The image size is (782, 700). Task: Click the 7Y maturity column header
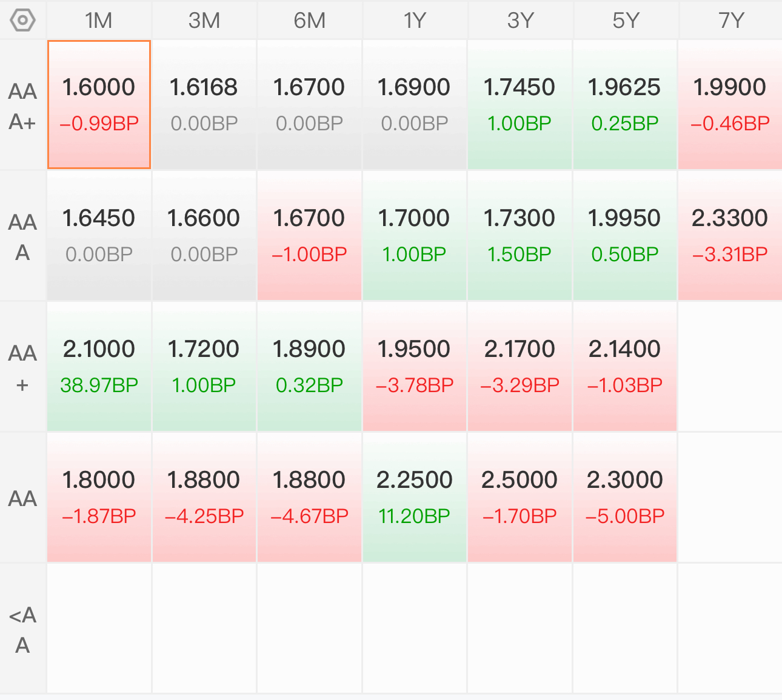click(x=730, y=21)
